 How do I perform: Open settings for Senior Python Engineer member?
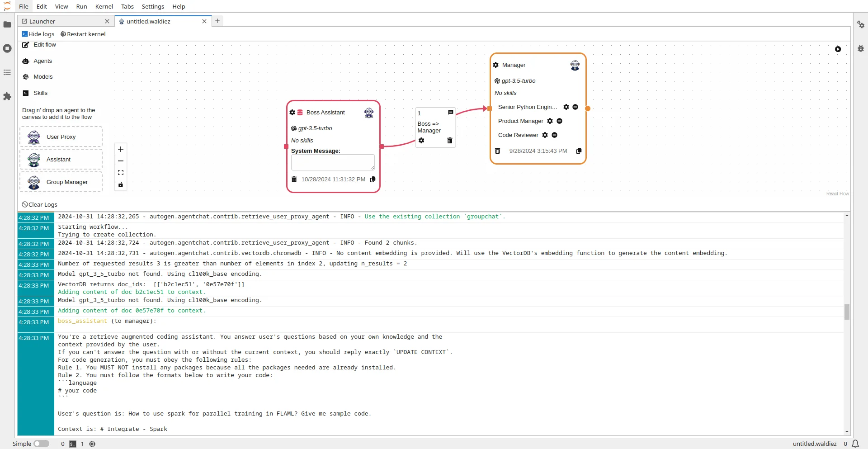click(566, 107)
